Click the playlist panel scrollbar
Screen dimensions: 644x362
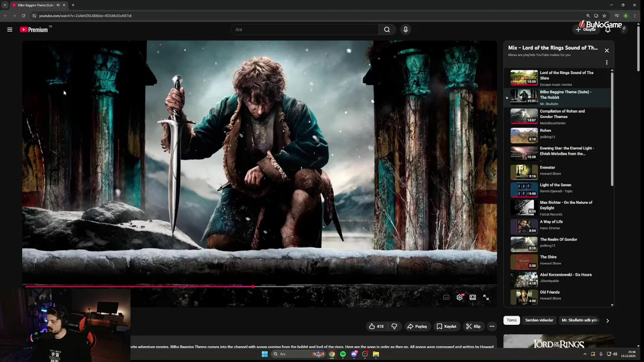612,130
